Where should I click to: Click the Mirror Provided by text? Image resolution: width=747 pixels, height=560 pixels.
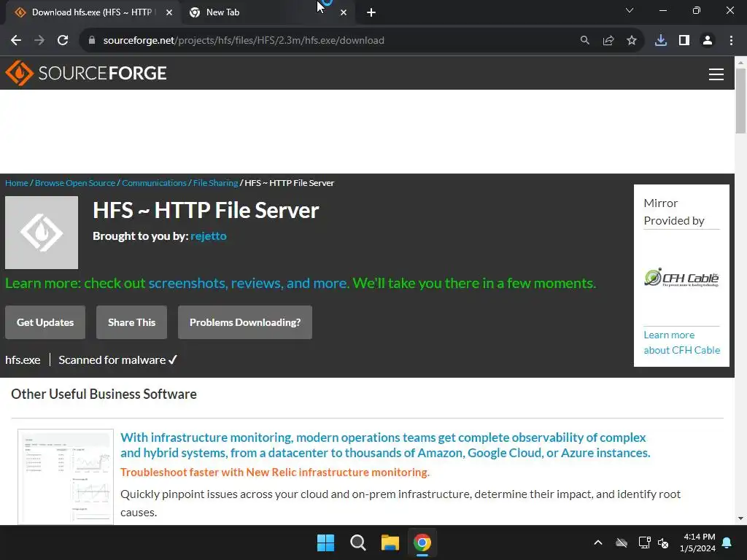pyautogui.click(x=674, y=212)
